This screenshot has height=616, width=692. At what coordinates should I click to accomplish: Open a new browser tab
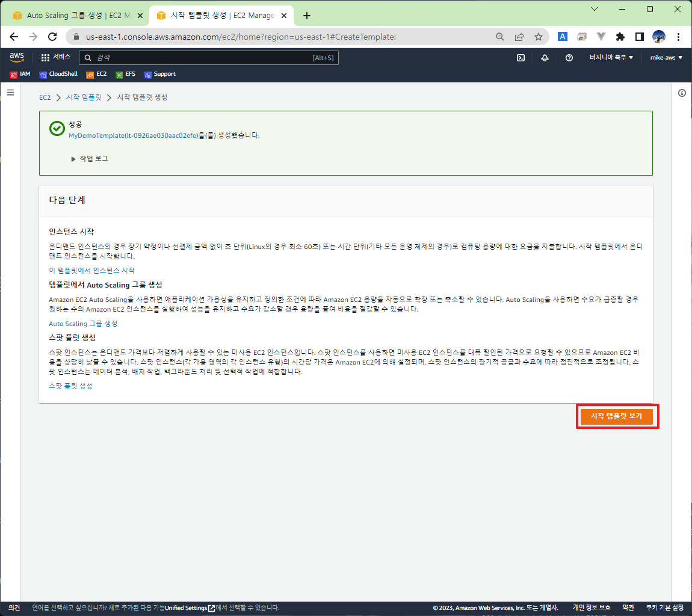click(307, 16)
